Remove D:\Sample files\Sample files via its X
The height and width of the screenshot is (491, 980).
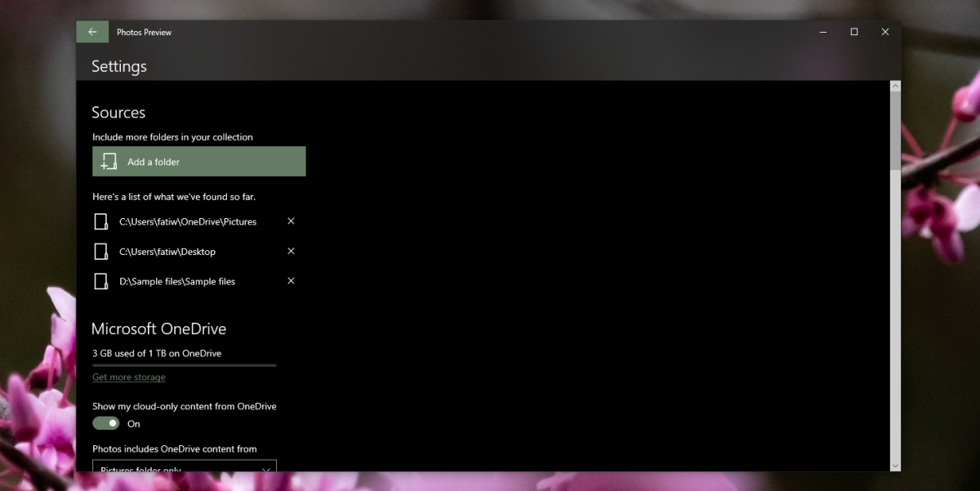pyautogui.click(x=291, y=281)
